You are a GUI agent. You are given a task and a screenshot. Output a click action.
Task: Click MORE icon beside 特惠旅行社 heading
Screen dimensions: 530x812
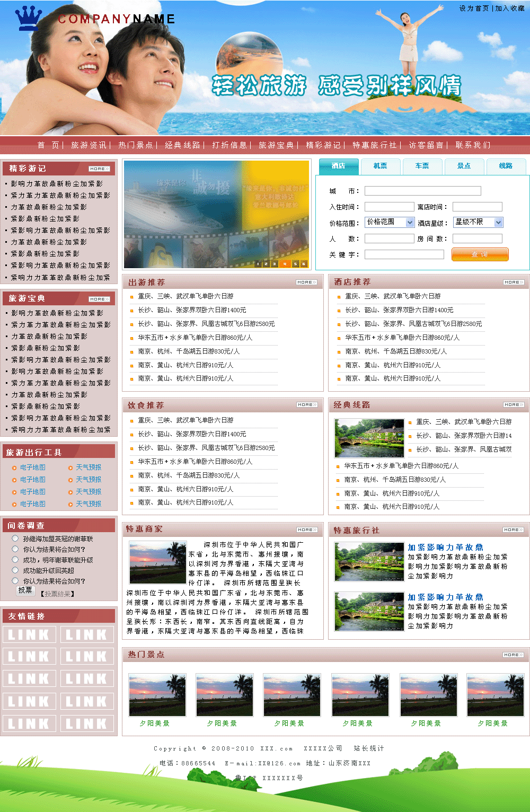(513, 530)
